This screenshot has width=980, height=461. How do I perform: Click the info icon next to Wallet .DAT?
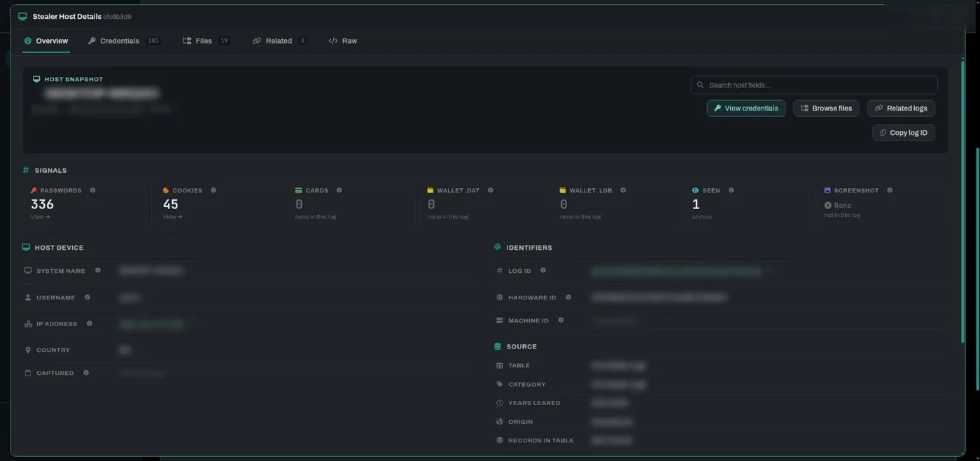point(491,190)
